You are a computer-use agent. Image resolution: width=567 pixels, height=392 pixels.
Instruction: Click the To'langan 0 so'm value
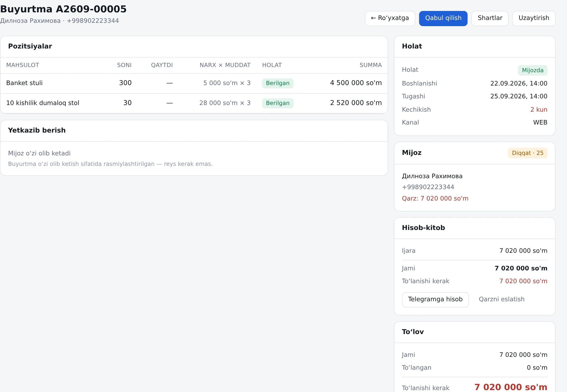pos(537,368)
